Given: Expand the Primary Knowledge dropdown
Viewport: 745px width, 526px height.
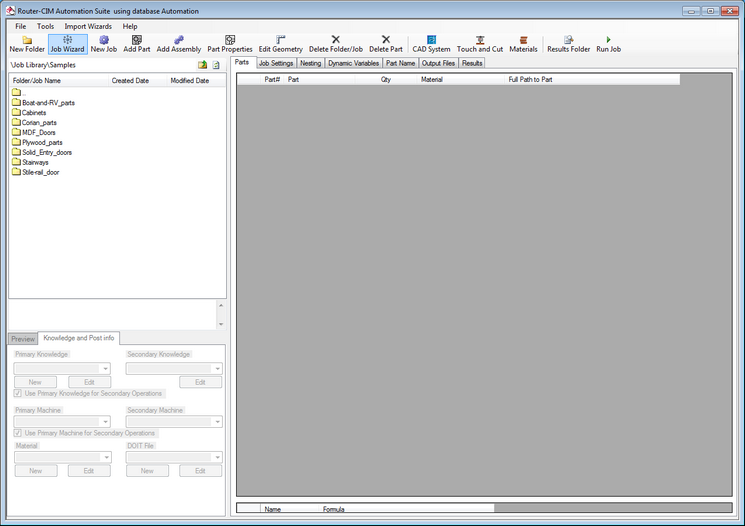Looking at the screenshot, I should click(x=105, y=369).
